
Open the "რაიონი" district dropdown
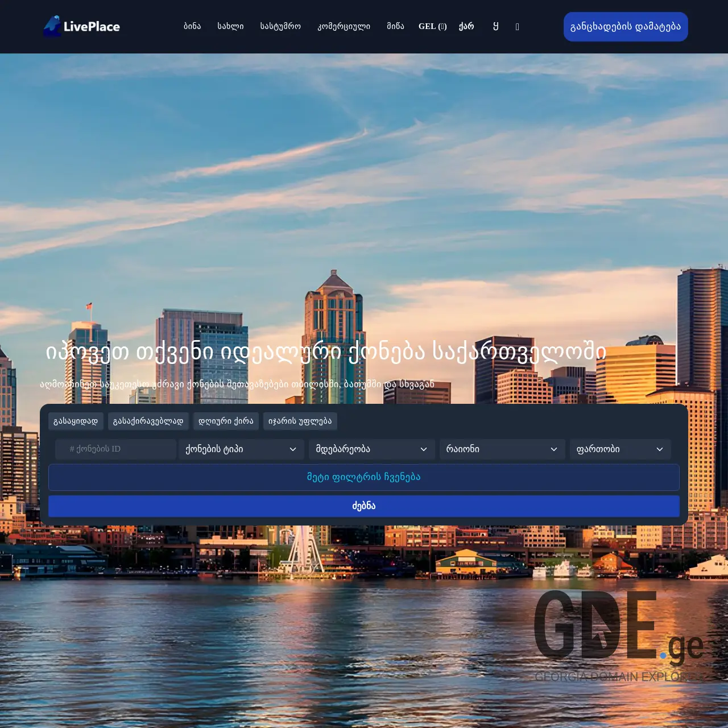(501, 449)
